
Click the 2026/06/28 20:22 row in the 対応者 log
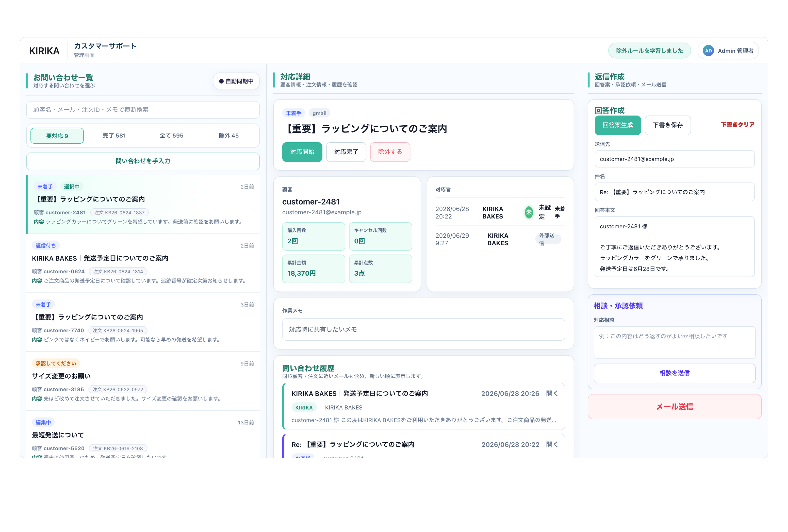(500, 213)
